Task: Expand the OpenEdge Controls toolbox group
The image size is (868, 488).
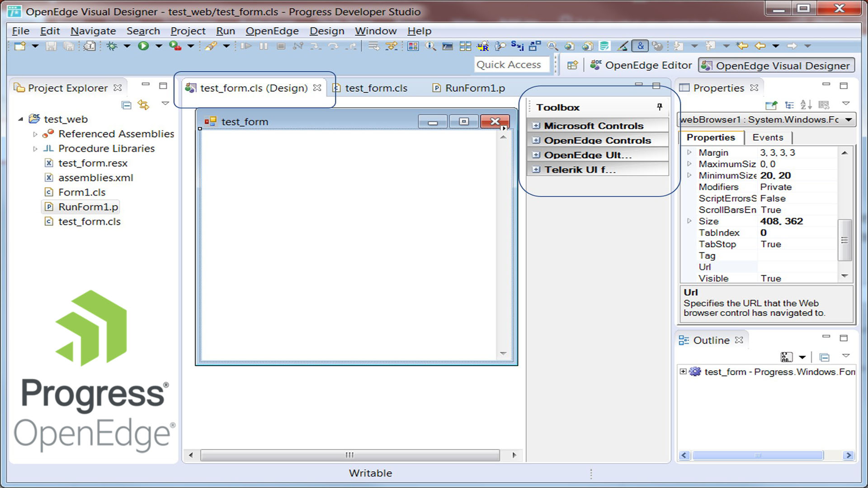Action: (x=536, y=141)
